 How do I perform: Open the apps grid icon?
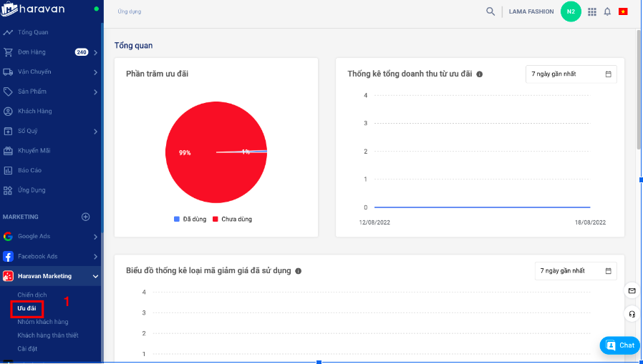click(591, 12)
